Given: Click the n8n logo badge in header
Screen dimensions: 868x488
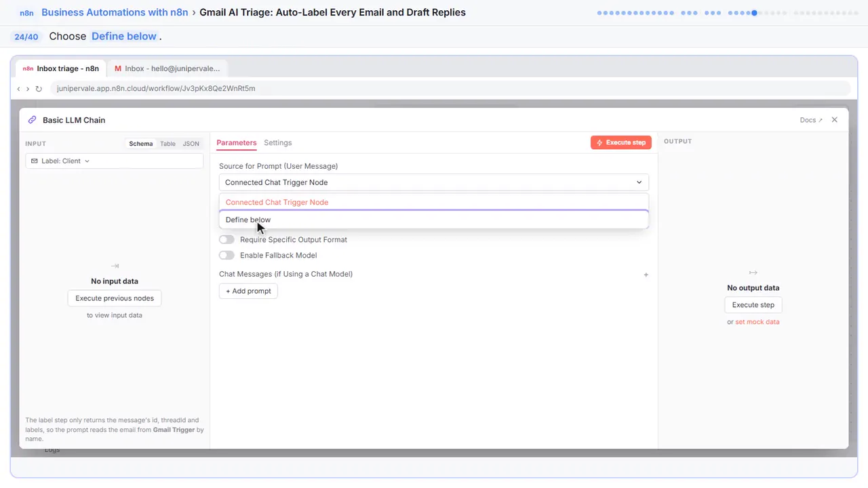Looking at the screenshot, I should [x=26, y=12].
